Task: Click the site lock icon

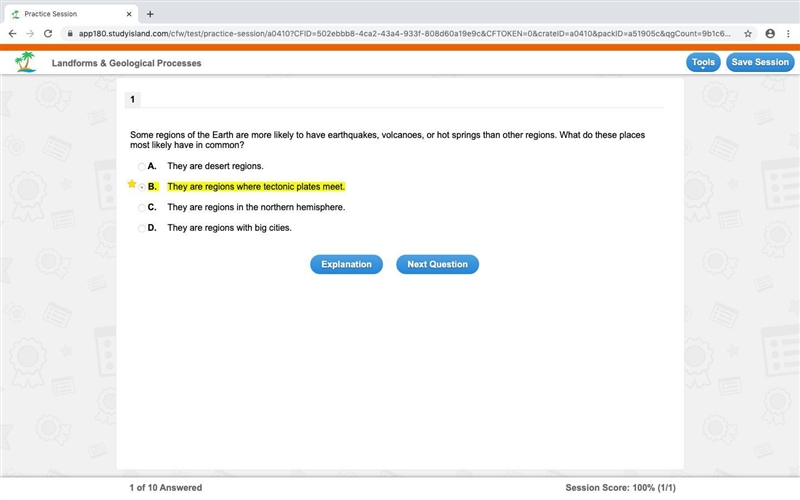Action: pos(70,34)
